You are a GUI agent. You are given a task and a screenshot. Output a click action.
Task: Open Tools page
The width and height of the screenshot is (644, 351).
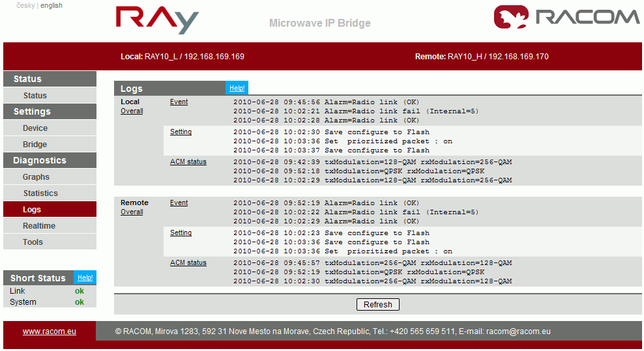point(50,242)
